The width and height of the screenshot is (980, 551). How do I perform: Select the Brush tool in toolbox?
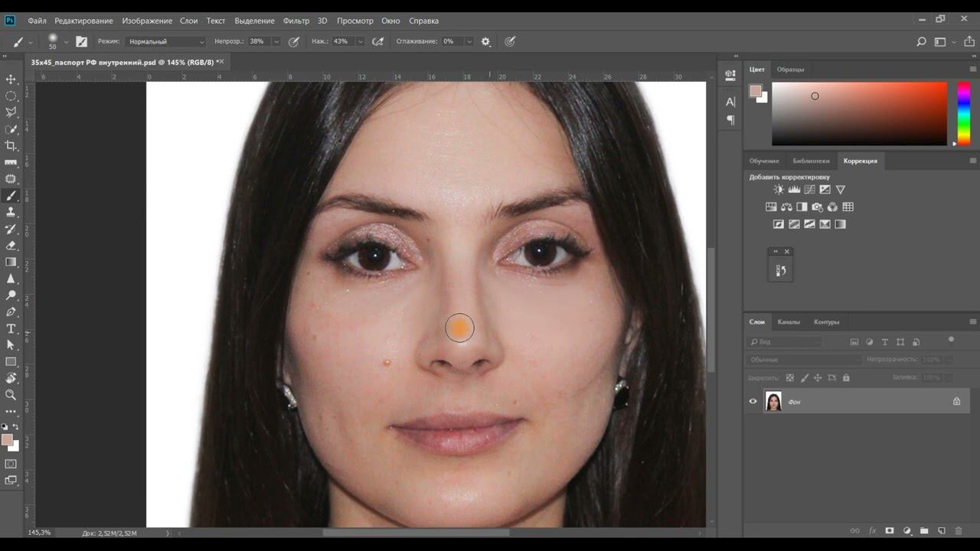[x=11, y=196]
